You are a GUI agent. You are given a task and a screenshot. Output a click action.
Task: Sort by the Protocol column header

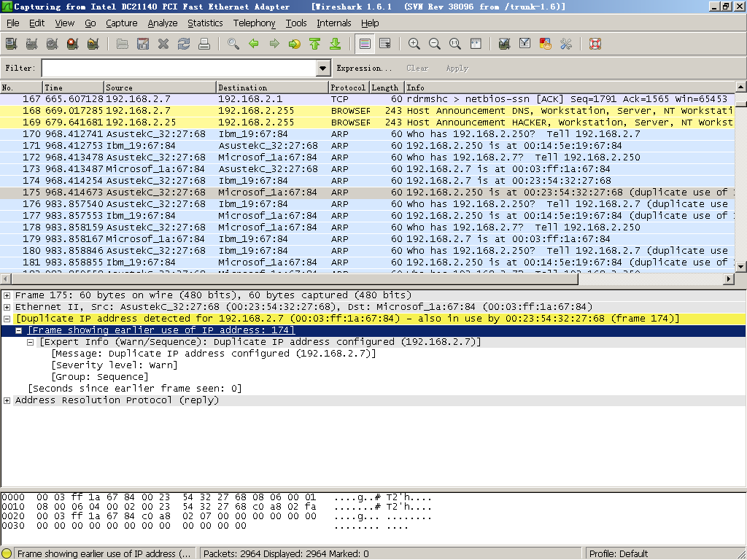click(348, 87)
